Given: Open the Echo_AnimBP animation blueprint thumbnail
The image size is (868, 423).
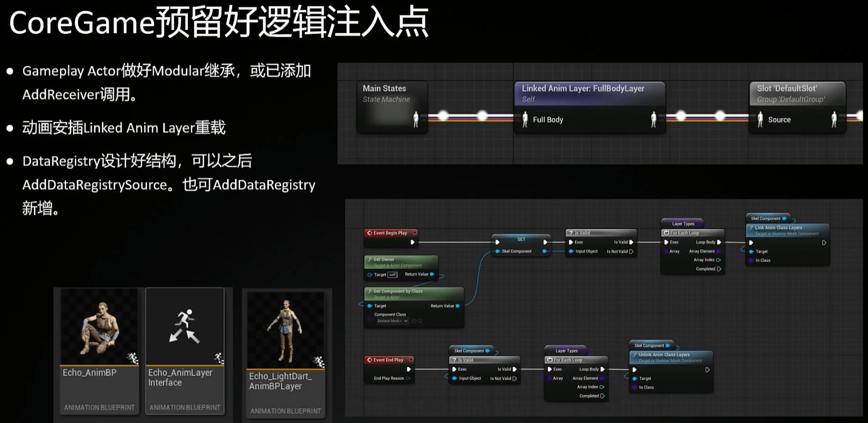Looking at the screenshot, I should tap(99, 327).
